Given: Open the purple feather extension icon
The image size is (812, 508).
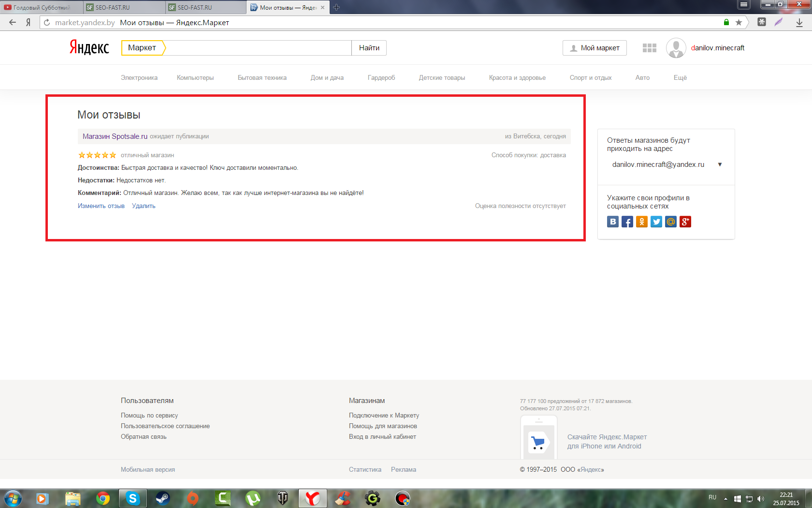Looking at the screenshot, I should 778,22.
